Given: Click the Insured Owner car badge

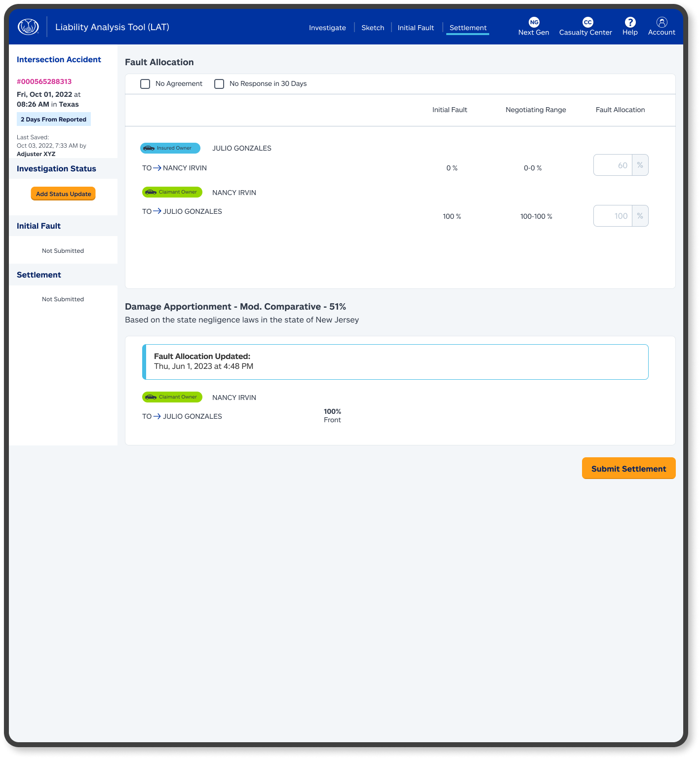Looking at the screenshot, I should pyautogui.click(x=170, y=148).
